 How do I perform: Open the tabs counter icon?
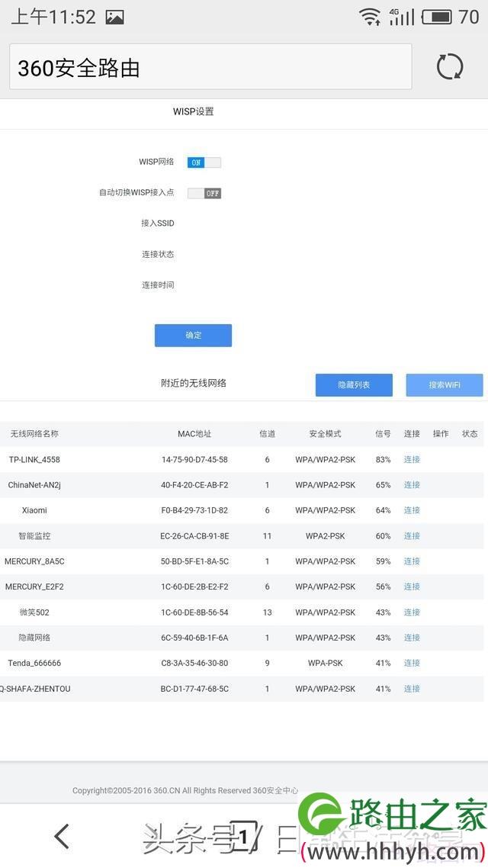click(x=243, y=836)
